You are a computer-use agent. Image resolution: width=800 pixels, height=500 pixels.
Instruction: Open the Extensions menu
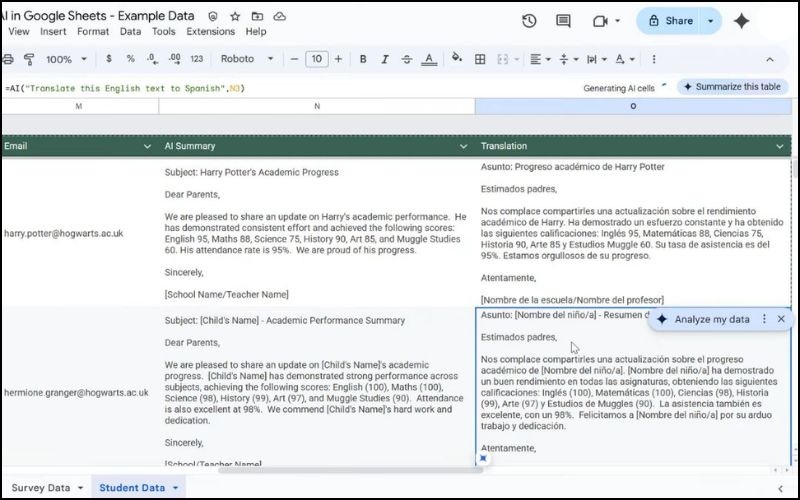tap(210, 31)
